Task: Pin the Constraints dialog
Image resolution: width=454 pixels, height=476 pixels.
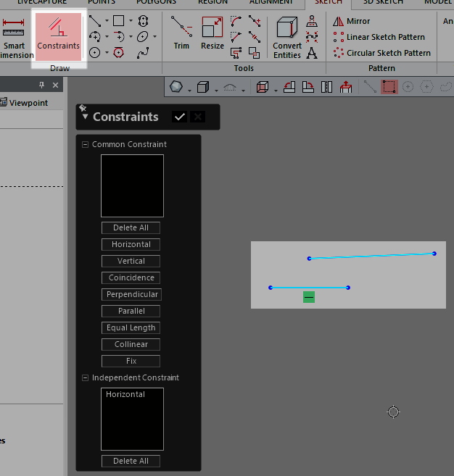Action: point(83,108)
